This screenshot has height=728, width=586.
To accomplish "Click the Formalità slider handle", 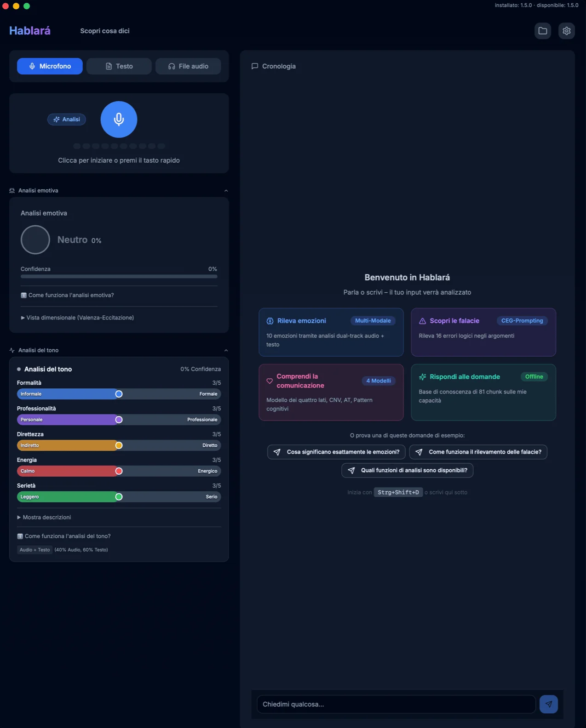I will pyautogui.click(x=119, y=394).
